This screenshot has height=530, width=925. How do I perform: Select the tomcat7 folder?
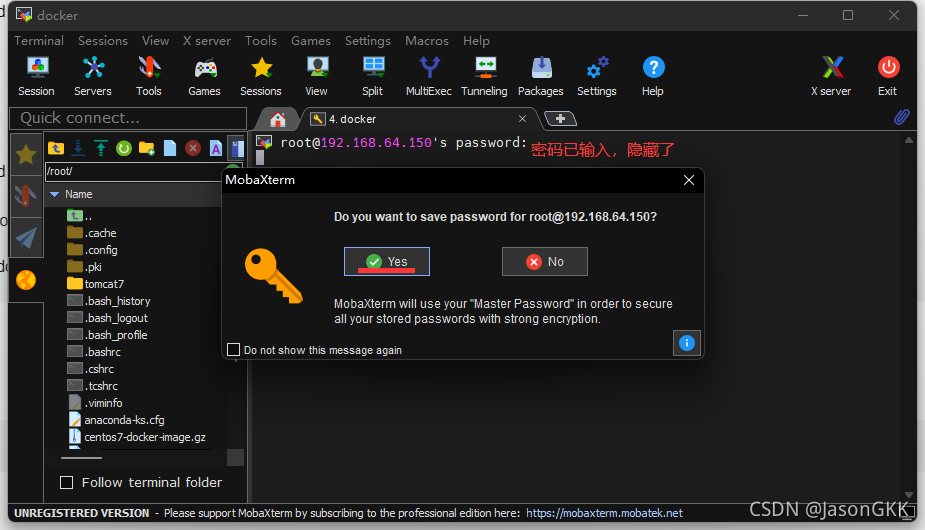96,284
